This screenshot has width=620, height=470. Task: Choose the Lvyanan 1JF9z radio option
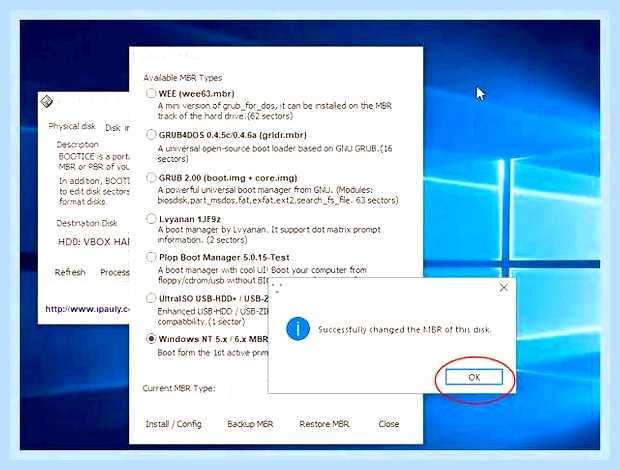coord(151,219)
